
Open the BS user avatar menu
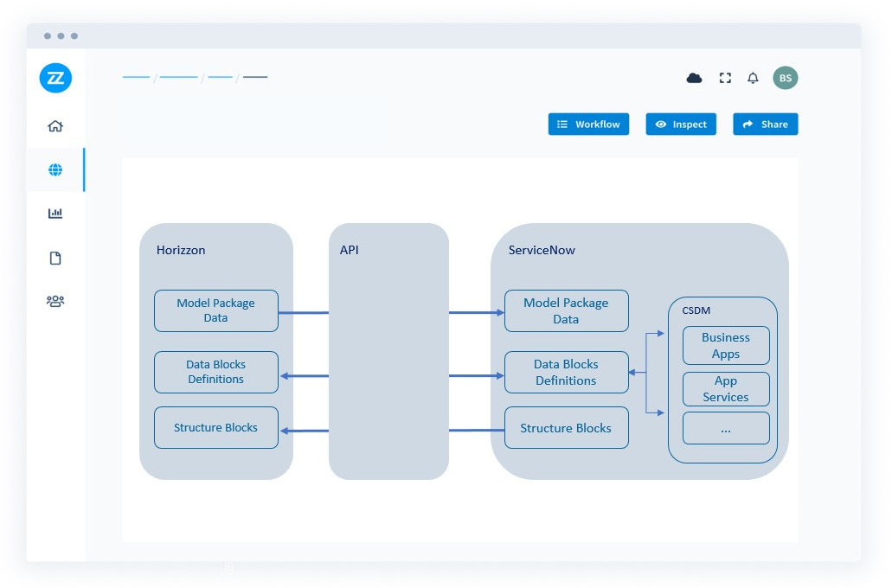coord(785,78)
